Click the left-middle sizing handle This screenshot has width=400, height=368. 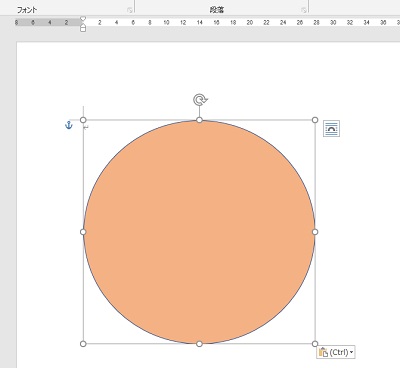pyautogui.click(x=83, y=232)
